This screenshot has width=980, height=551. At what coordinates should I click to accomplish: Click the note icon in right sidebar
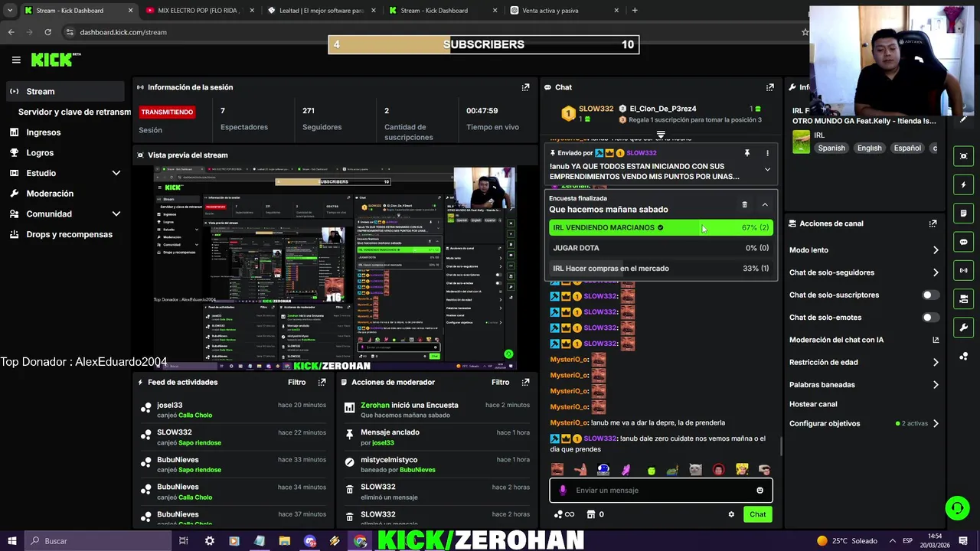tap(963, 213)
